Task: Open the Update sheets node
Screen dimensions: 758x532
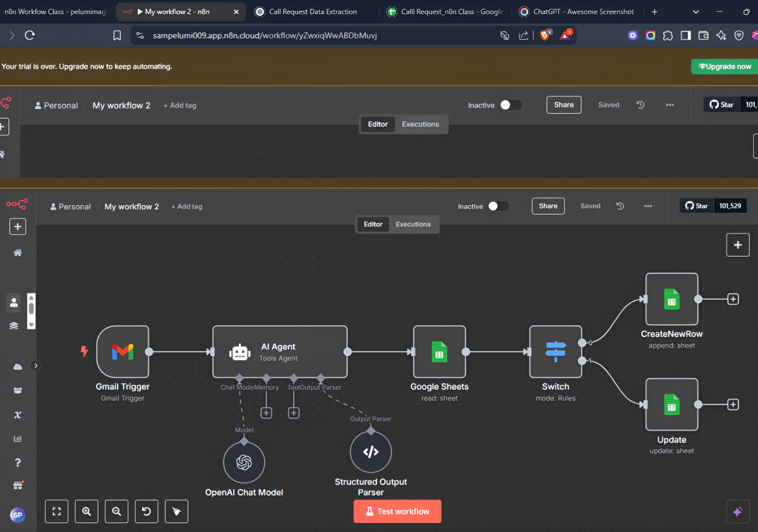Action: [671, 405]
